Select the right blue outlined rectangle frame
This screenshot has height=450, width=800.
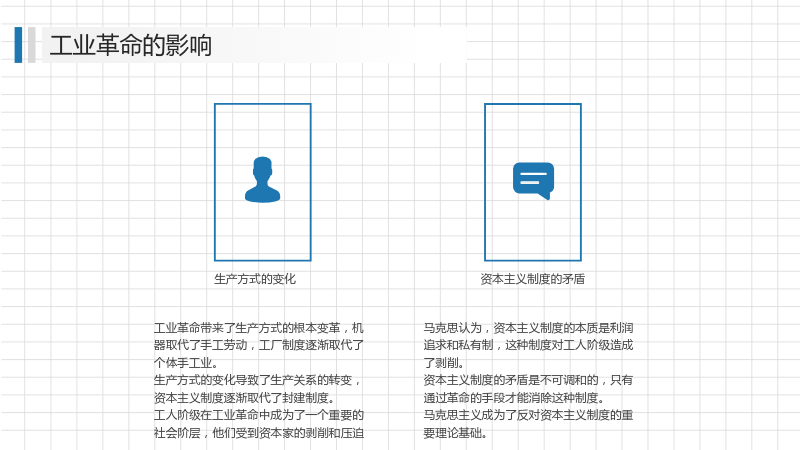pyautogui.click(x=533, y=182)
